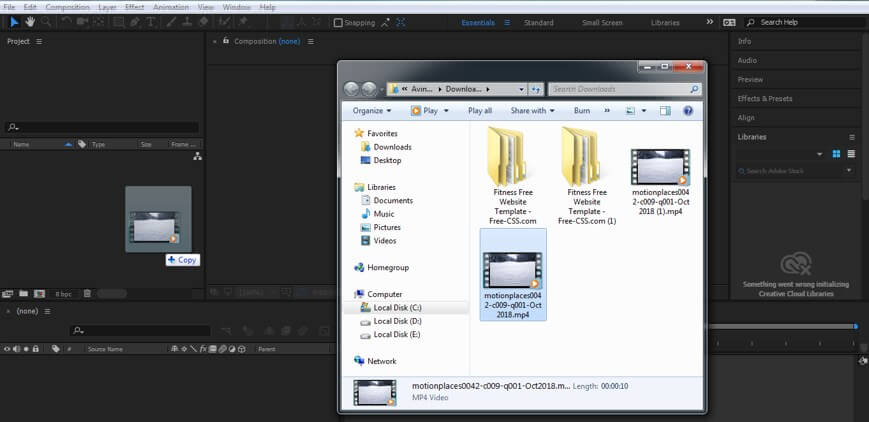Image resolution: width=869 pixels, height=422 pixels.
Task: Click the new folder icon in Project panel
Action: pos(23,293)
